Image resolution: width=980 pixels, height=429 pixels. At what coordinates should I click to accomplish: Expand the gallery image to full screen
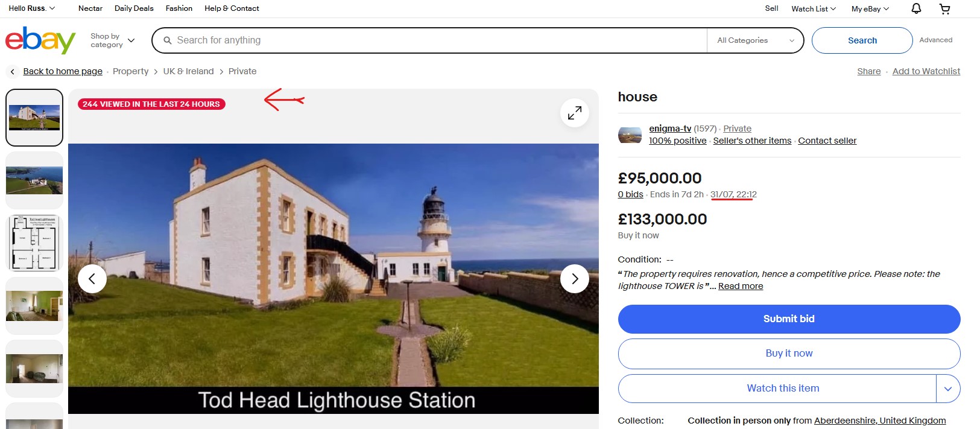tap(575, 113)
